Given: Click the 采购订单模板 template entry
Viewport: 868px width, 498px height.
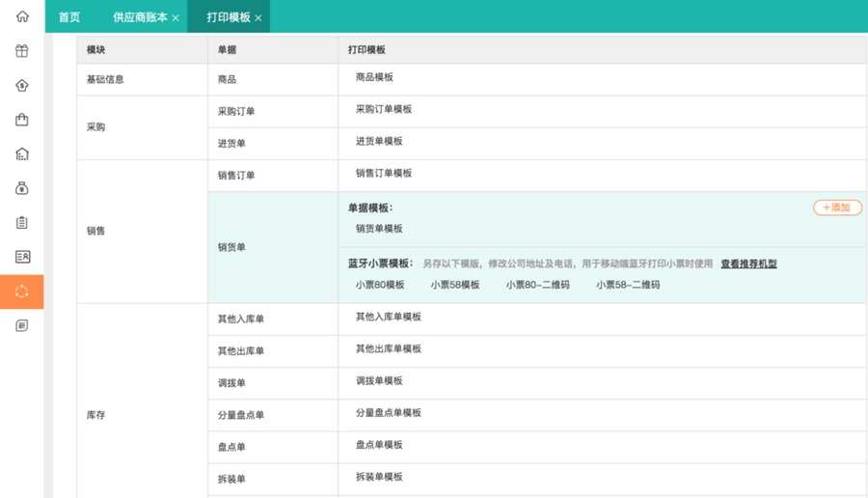Looking at the screenshot, I should [x=384, y=109].
